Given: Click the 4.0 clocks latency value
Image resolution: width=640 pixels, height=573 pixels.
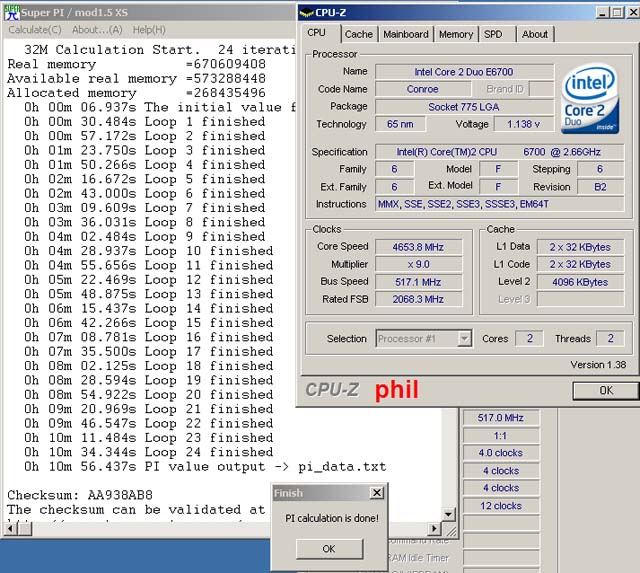Looking at the screenshot, I should [501, 453].
